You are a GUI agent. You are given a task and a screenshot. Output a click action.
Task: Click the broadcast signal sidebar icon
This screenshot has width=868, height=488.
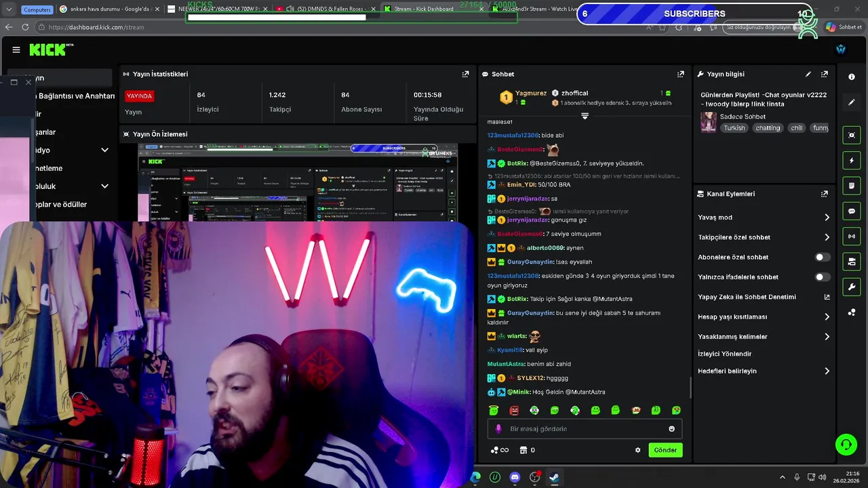[x=852, y=236]
